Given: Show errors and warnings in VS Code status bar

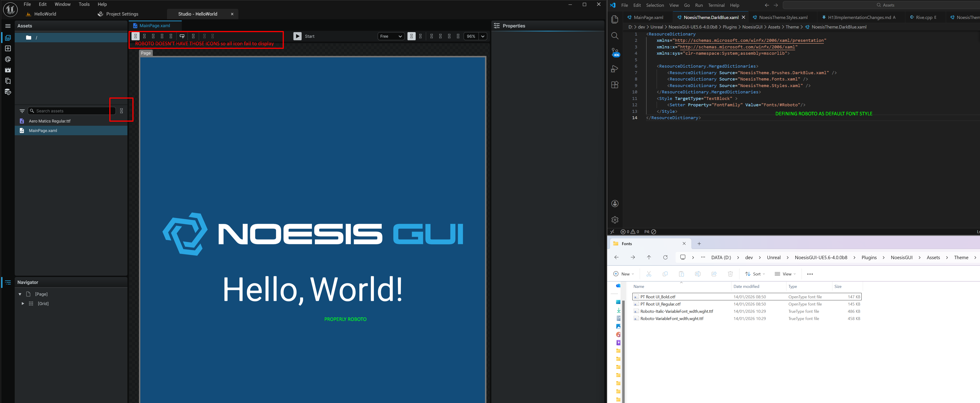Looking at the screenshot, I should (x=630, y=232).
